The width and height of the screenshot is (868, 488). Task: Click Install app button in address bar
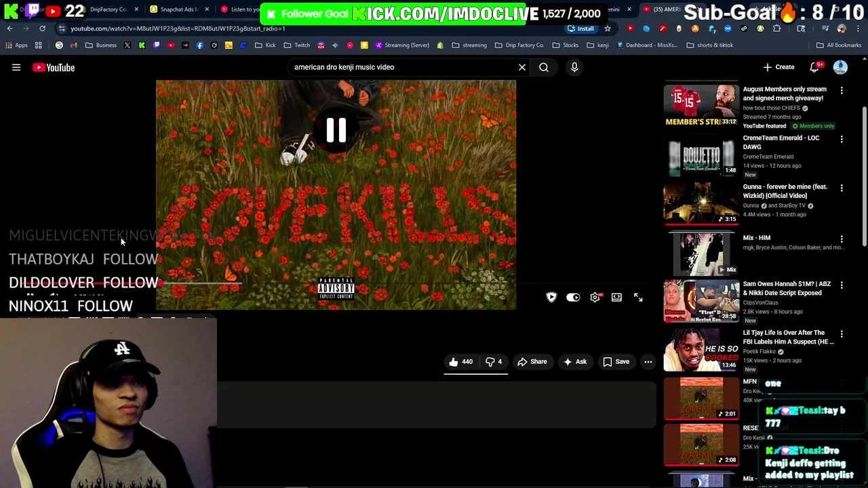click(580, 28)
